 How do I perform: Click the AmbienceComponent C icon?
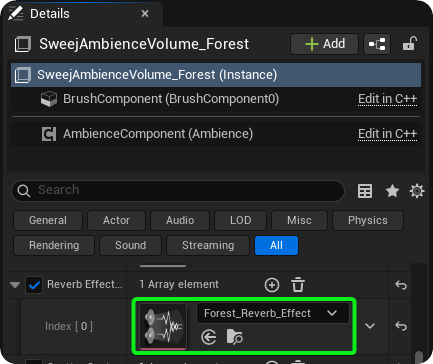[49, 134]
